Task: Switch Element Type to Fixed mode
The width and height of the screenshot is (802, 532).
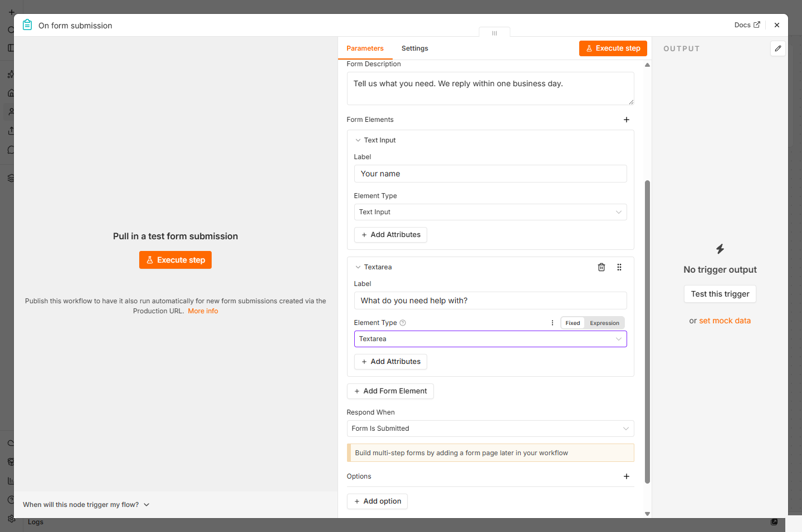Action: pos(573,323)
